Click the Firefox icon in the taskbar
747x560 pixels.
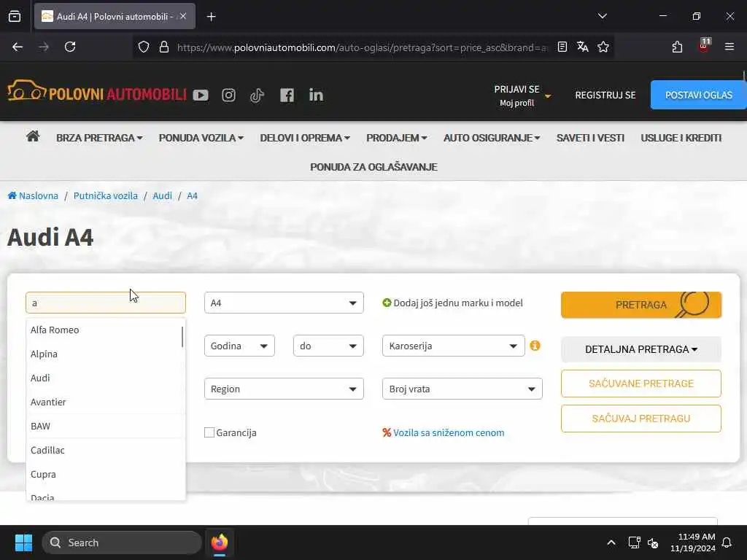220,542
